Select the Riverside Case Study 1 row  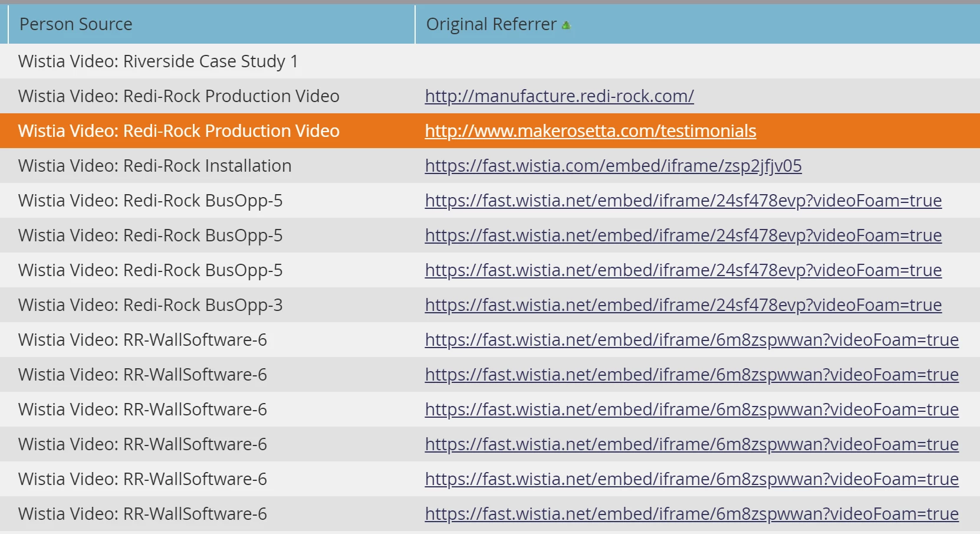490,61
